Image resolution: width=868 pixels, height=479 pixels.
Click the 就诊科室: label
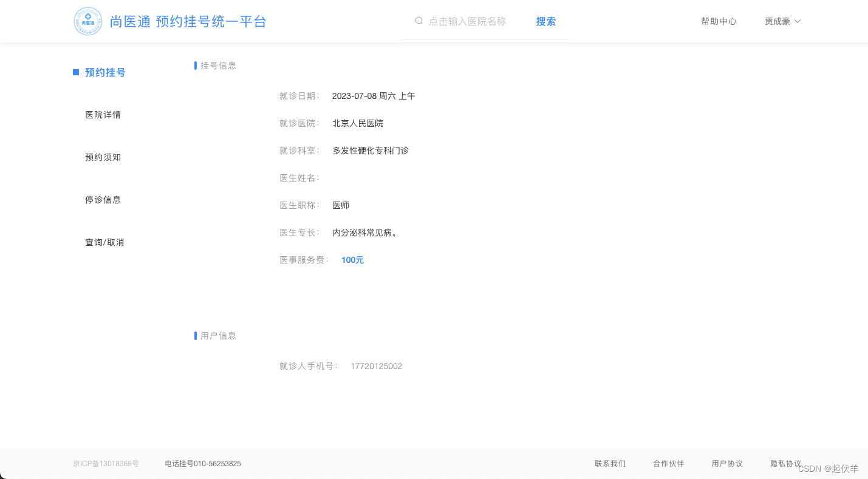(x=299, y=151)
